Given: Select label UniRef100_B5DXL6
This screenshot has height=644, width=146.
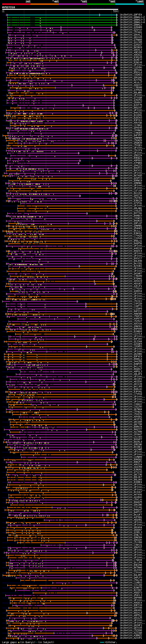Looking at the screenshot, I should coord(131,73).
